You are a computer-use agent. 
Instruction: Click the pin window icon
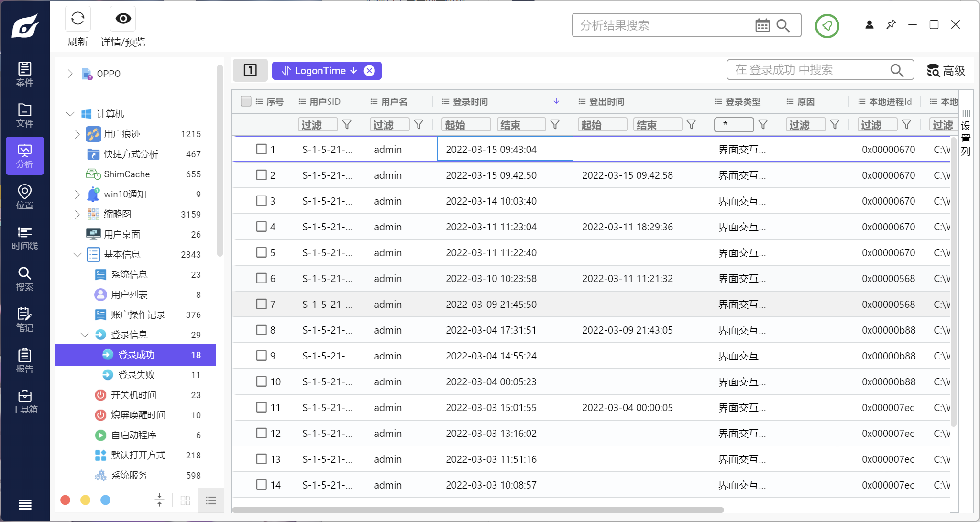(891, 24)
